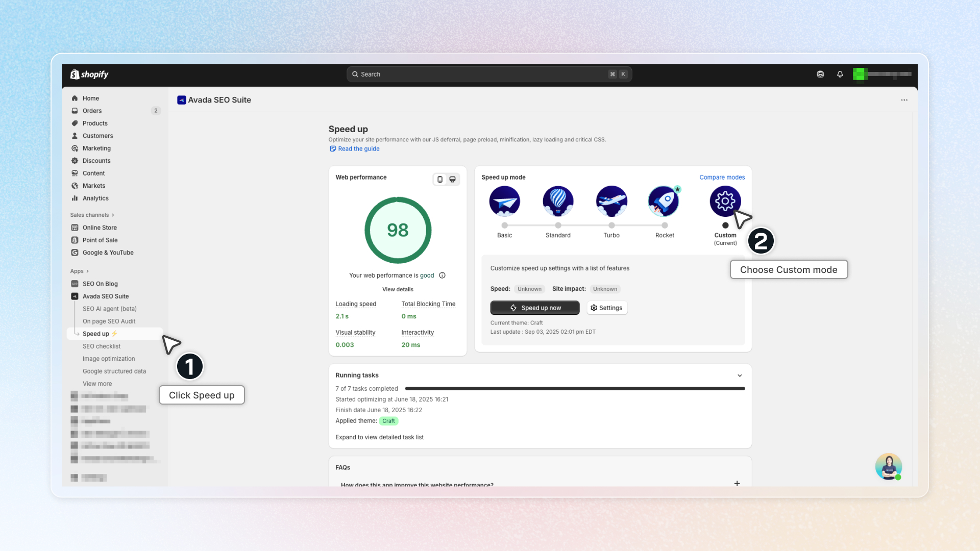Open the Read the guide link
Screen dimensions: 980x551
click(x=358, y=149)
